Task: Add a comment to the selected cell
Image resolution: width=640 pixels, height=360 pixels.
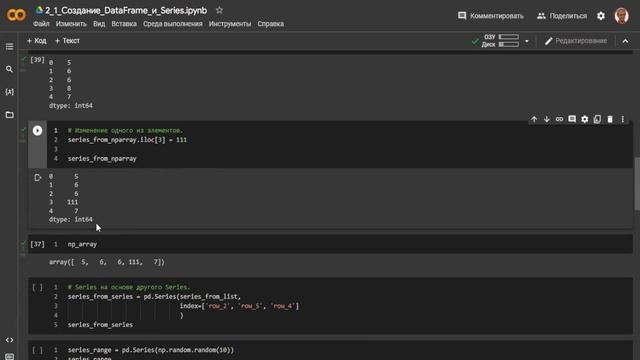Action: point(572,119)
